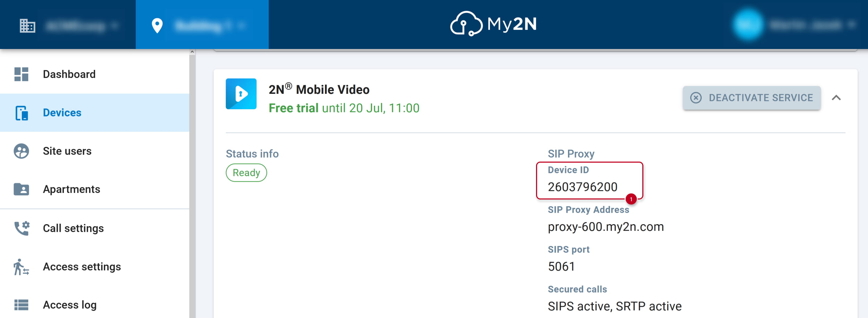Viewport: 868px width, 318px height.
Task: Select the SIPS port value 5061
Action: (x=561, y=267)
